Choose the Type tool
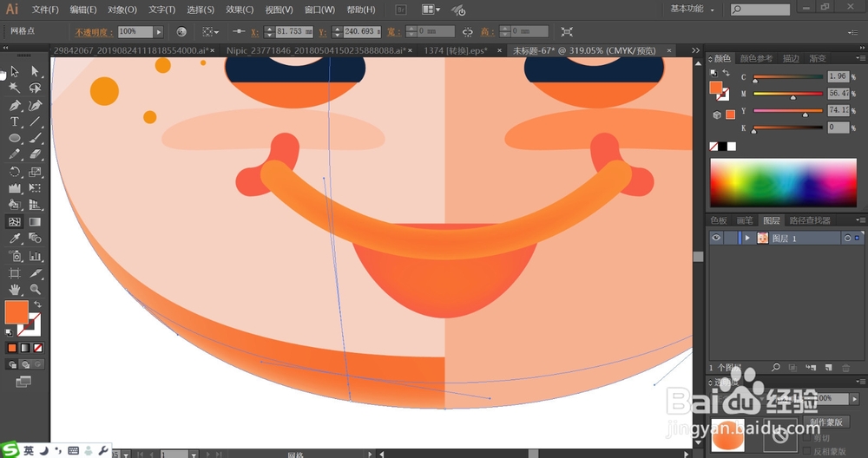 click(15, 121)
